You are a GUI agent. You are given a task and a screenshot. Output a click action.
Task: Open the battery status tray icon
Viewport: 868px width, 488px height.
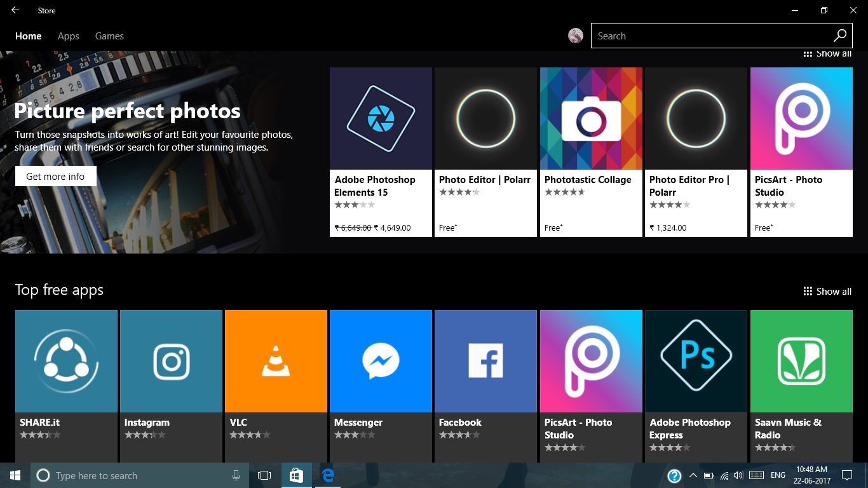click(x=709, y=475)
